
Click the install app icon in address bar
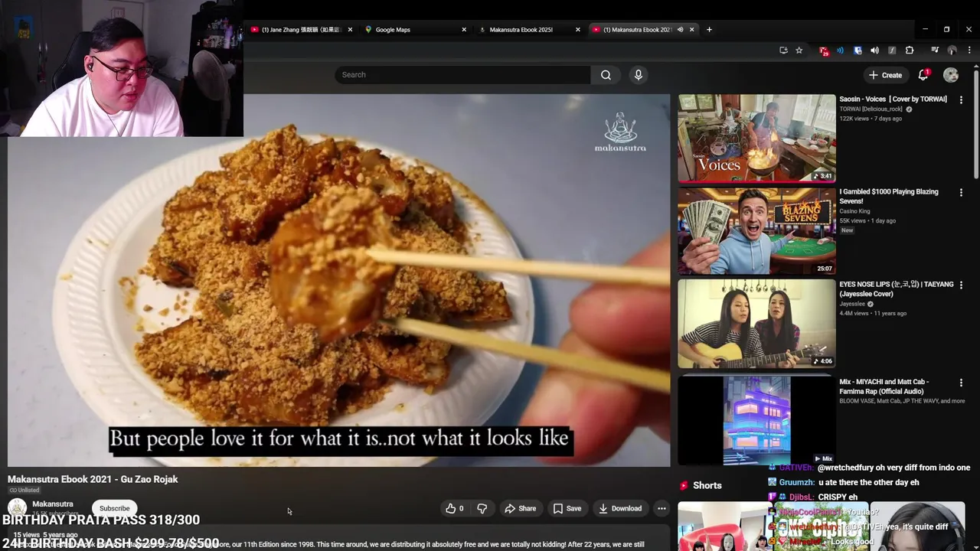tap(783, 51)
